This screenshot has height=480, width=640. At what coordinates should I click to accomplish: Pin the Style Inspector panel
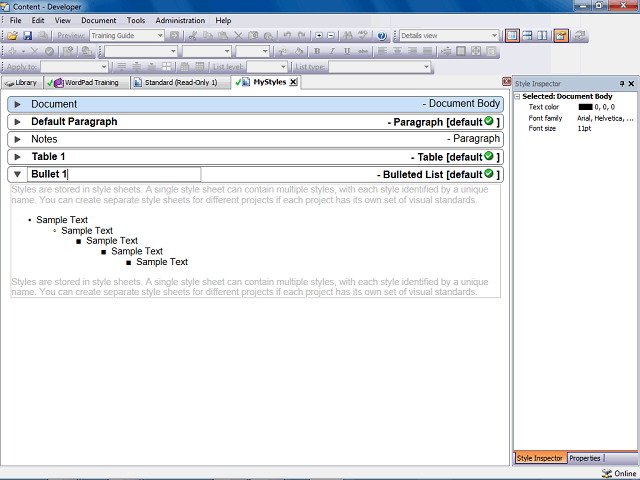point(622,84)
